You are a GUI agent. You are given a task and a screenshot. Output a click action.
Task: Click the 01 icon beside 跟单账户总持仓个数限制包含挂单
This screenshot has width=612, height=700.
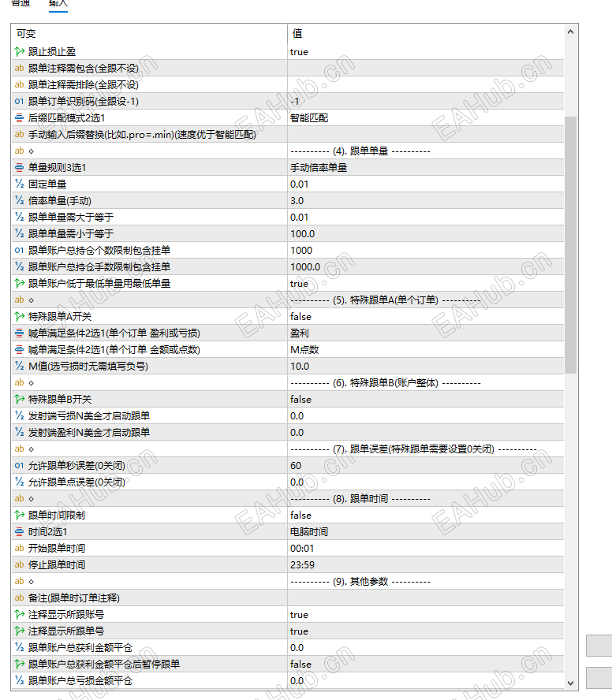(x=19, y=250)
